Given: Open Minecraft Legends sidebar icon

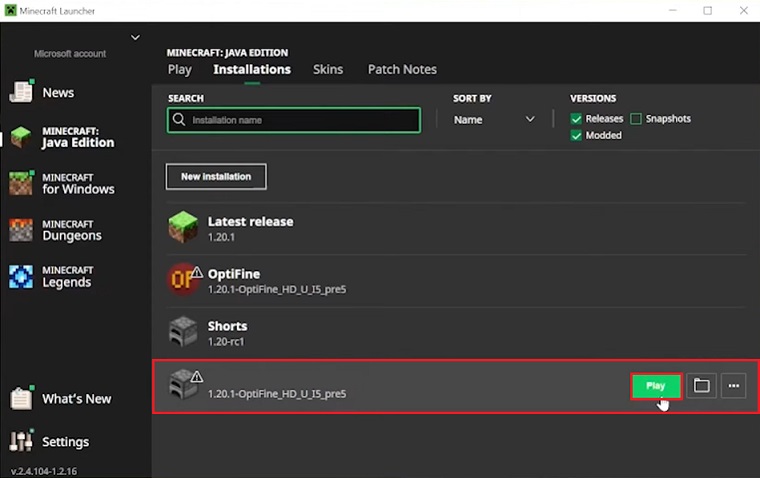Looking at the screenshot, I should point(21,276).
